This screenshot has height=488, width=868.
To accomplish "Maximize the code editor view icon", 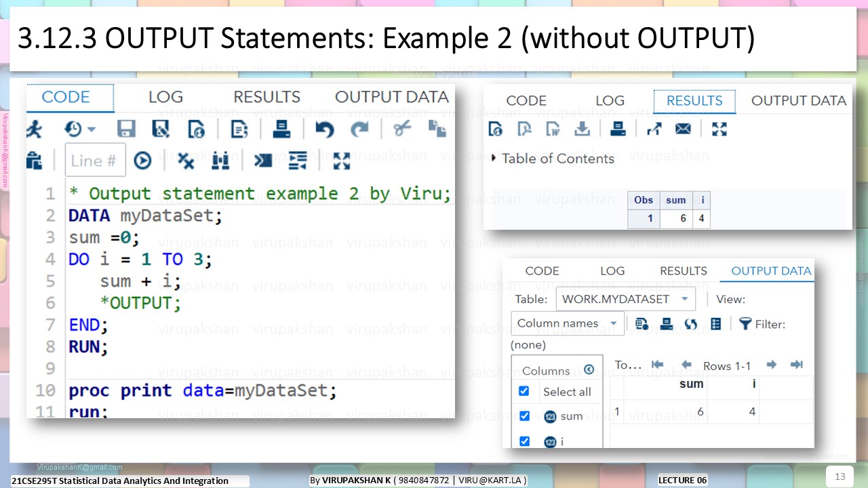I will tap(342, 161).
